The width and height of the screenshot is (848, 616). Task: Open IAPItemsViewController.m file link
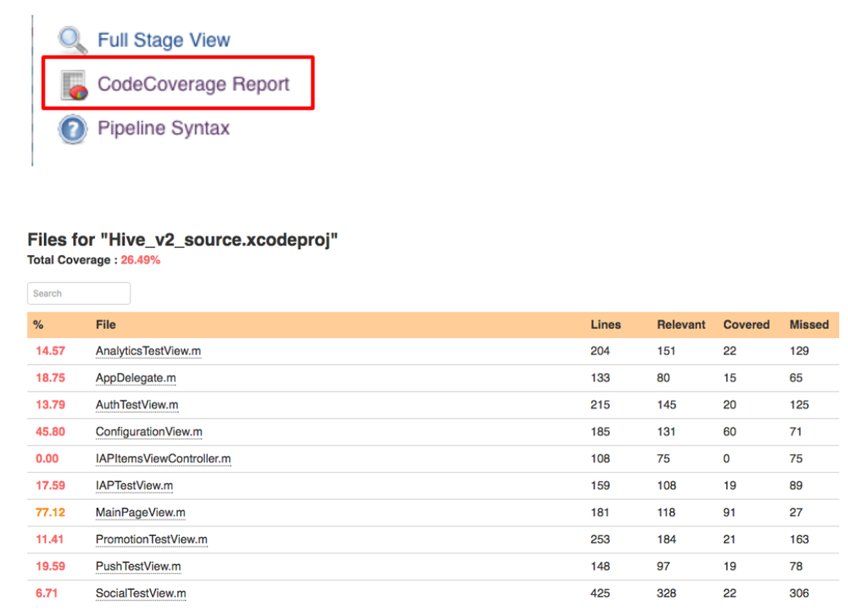163,458
